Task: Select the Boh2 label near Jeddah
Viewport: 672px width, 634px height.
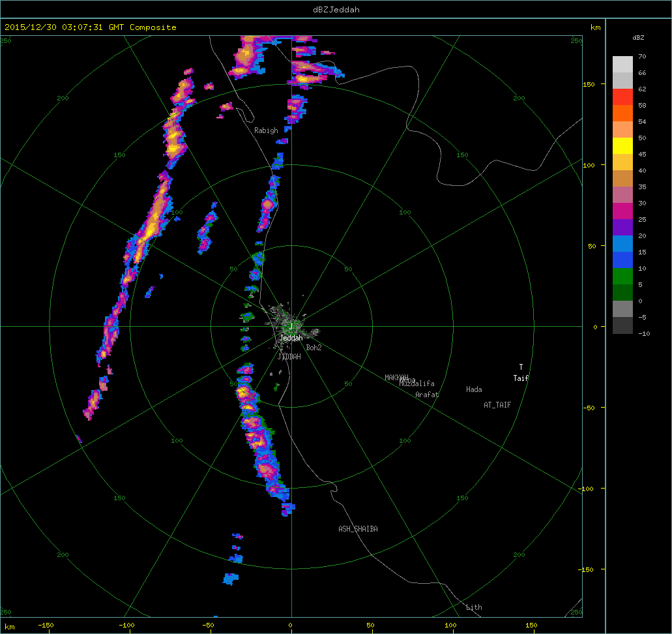Action: (314, 348)
